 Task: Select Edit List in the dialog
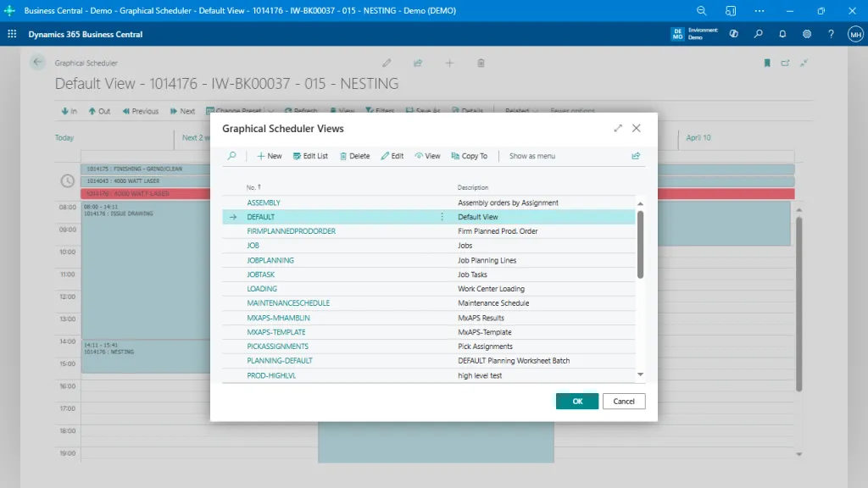point(310,156)
